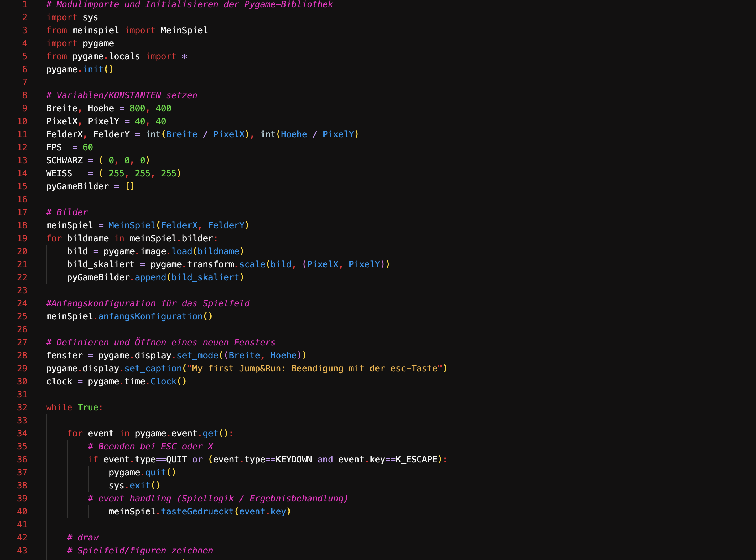Click the 'while' keyword on line 32

[59, 408]
